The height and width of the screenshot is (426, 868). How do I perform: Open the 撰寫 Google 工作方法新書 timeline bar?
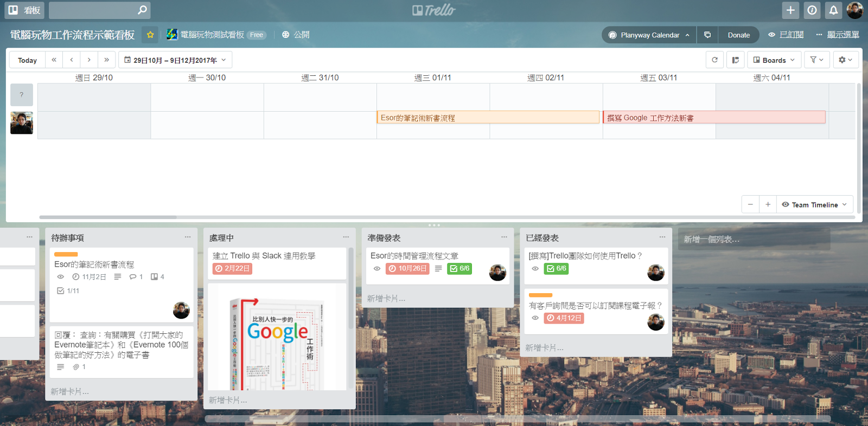[x=714, y=118]
